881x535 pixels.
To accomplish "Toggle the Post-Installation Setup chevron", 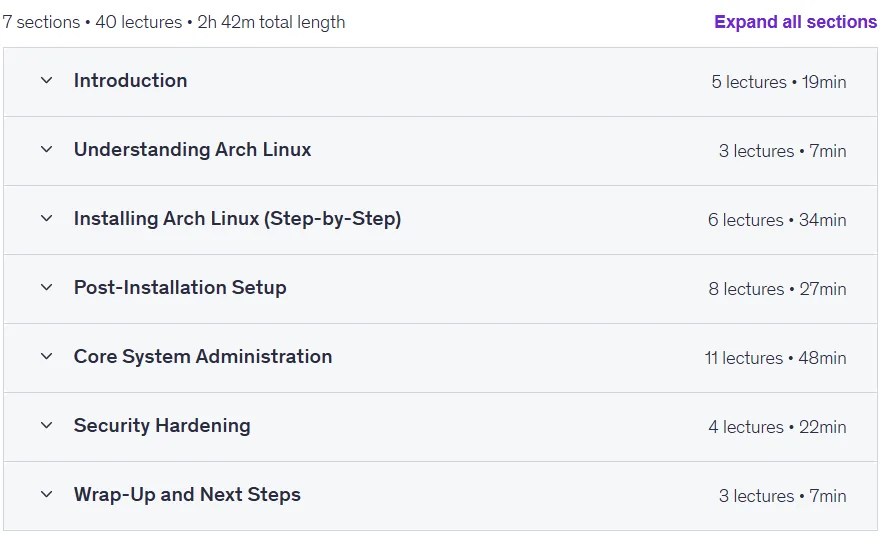I will 47,287.
